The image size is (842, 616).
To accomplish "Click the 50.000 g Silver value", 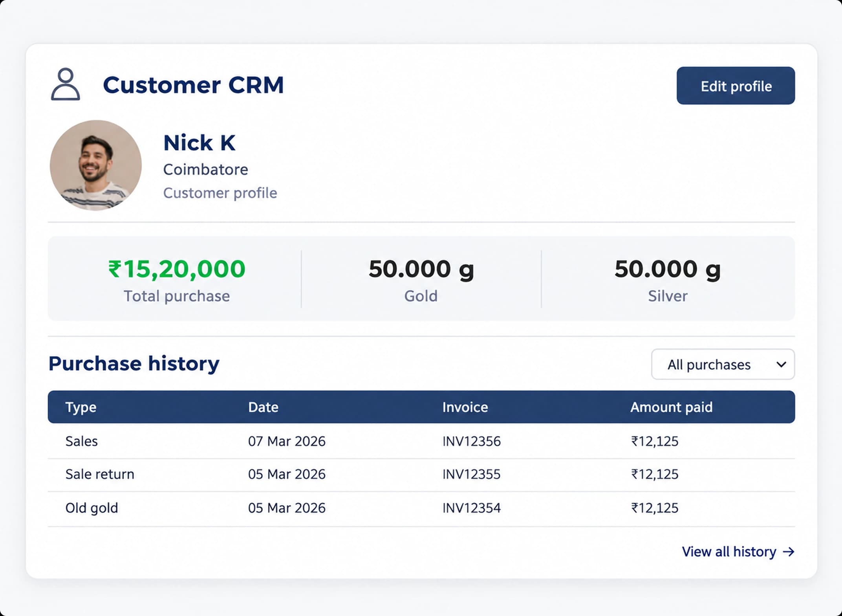I will tap(667, 269).
